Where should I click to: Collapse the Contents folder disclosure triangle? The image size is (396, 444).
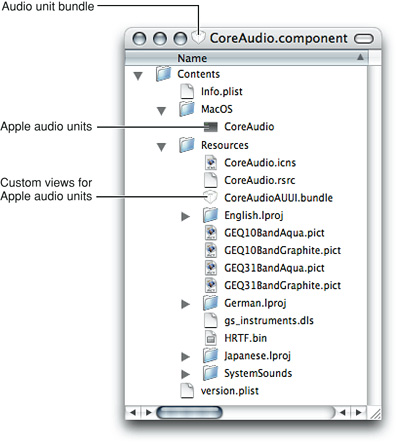click(x=138, y=76)
